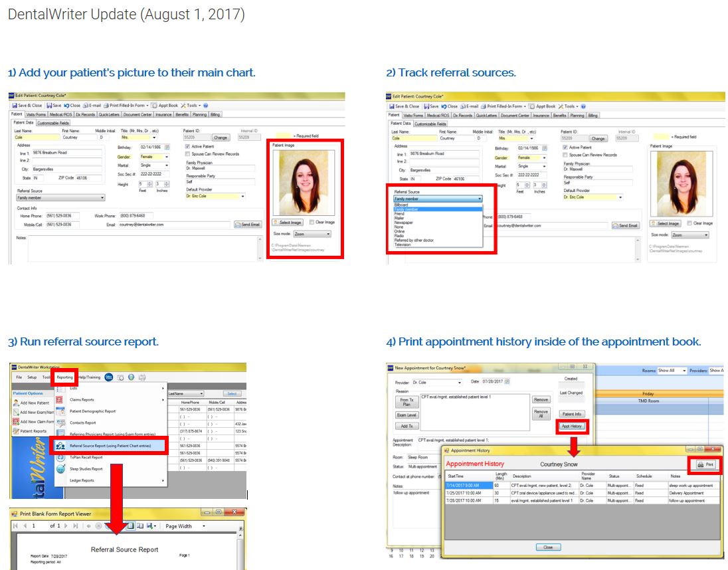Select the 7/25/2017 10:00 AM appointment row

pyautogui.click(x=583, y=493)
